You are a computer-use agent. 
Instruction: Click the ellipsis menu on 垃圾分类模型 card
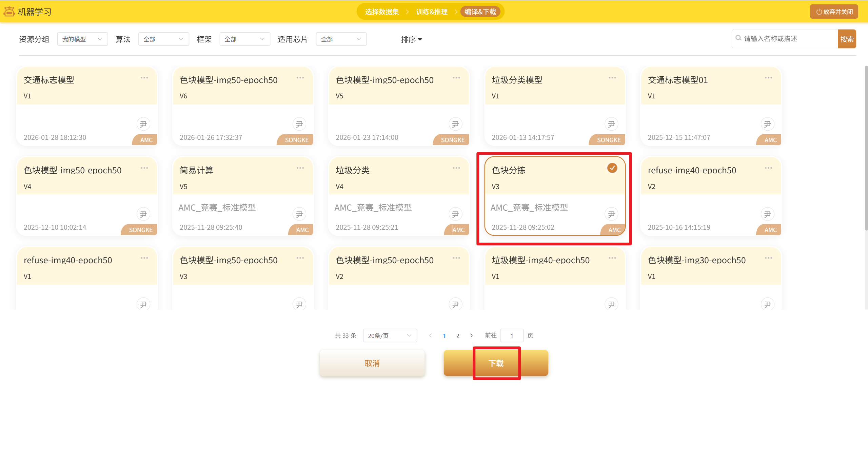[612, 78]
